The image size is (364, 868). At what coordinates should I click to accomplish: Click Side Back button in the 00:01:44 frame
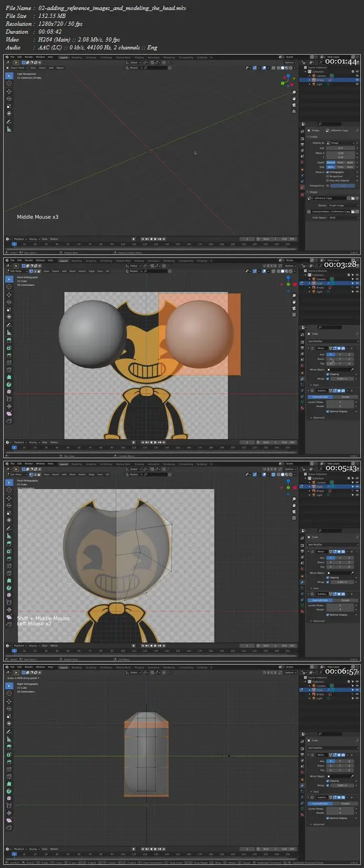point(350,167)
